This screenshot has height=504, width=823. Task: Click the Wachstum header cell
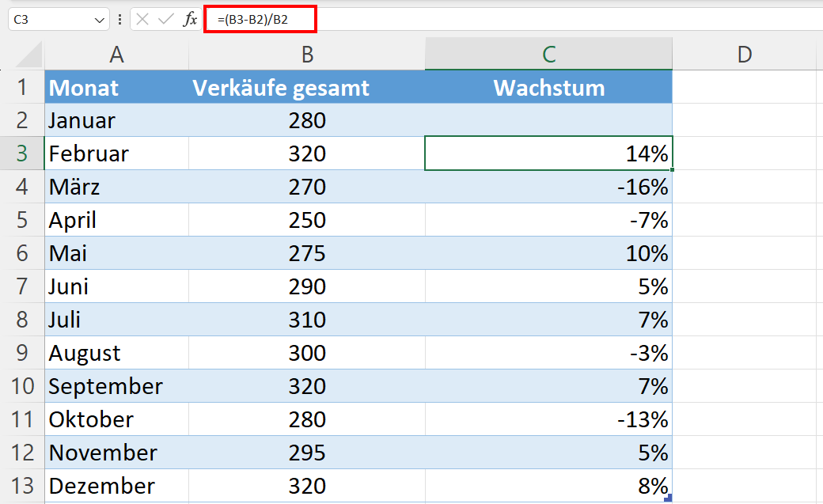point(548,87)
